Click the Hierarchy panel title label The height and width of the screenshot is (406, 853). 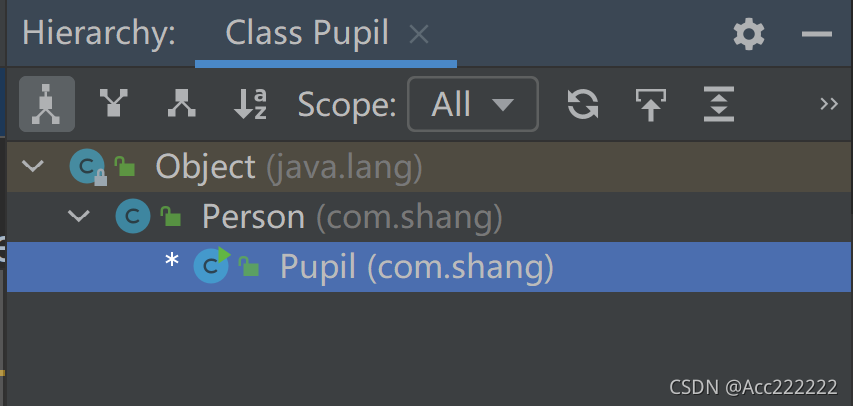pos(98,34)
